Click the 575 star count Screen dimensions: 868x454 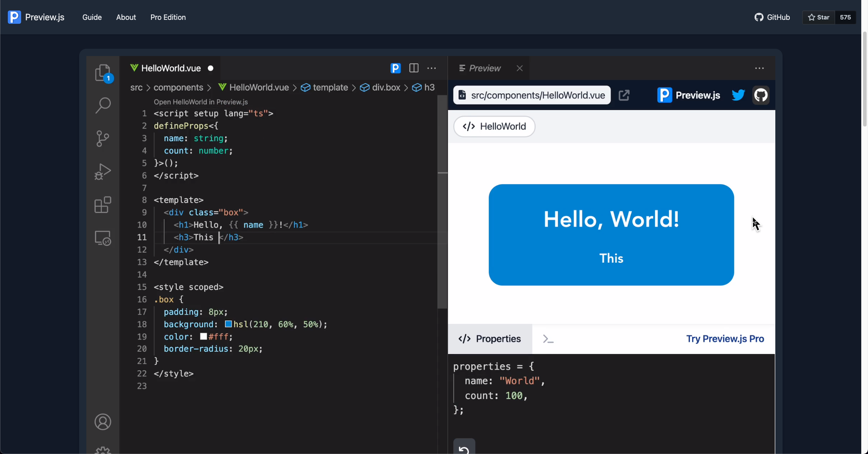point(845,17)
